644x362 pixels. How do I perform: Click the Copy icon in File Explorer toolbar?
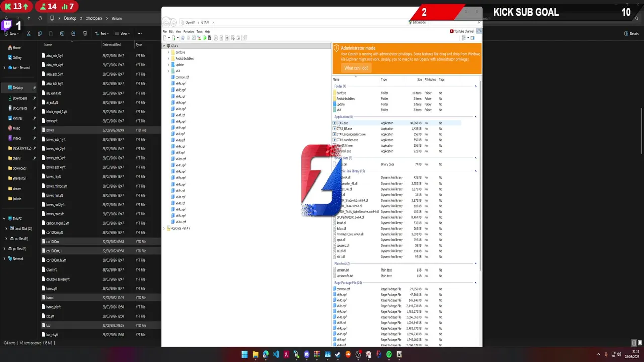39,34
